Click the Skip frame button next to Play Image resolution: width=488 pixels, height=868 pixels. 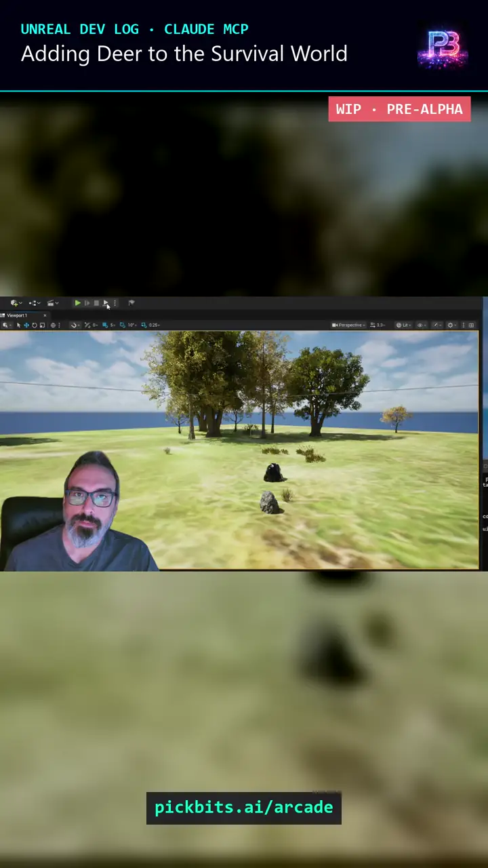(x=87, y=303)
